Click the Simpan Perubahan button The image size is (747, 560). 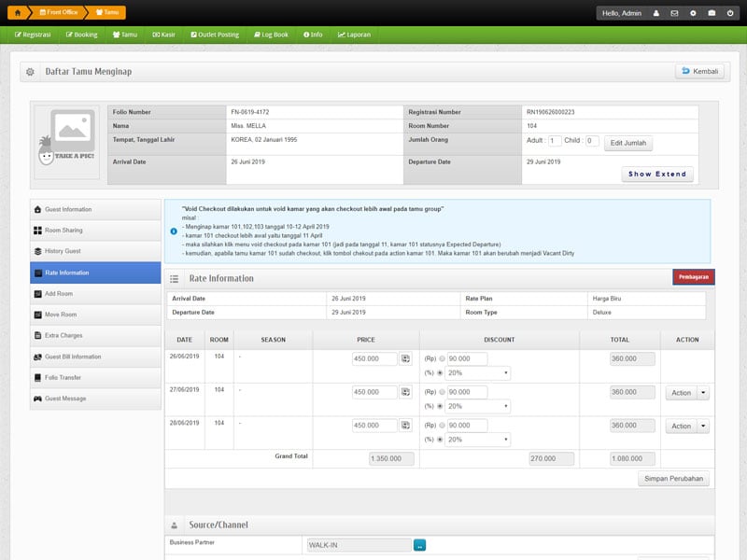(672, 479)
